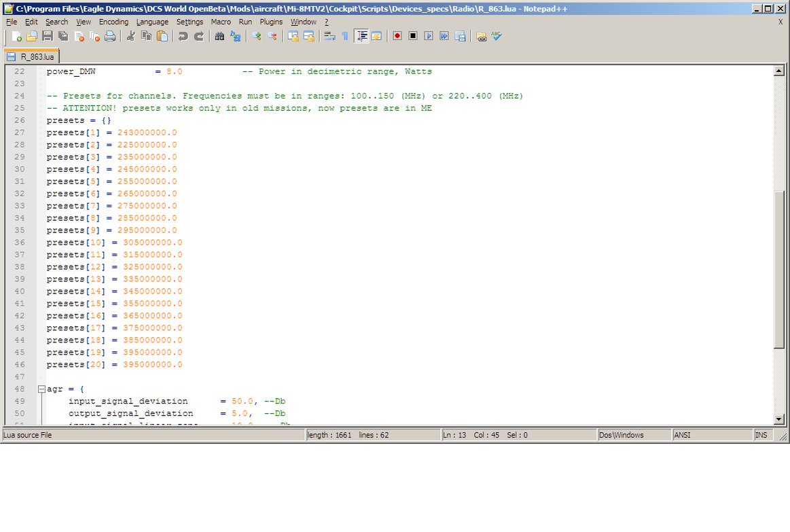Open the Search menu
Image resolution: width=790 pixels, height=532 pixels.
coord(56,22)
